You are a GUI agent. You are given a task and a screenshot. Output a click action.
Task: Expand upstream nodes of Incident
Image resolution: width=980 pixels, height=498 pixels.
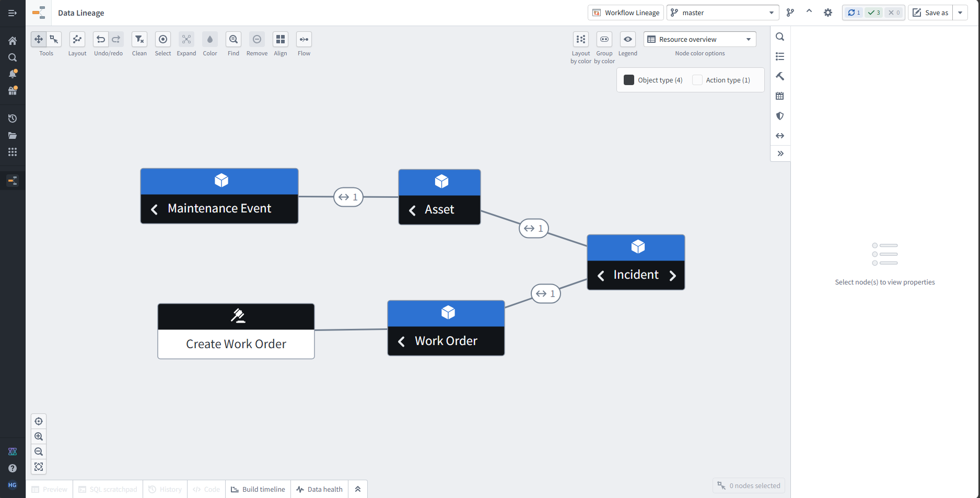[601, 275]
